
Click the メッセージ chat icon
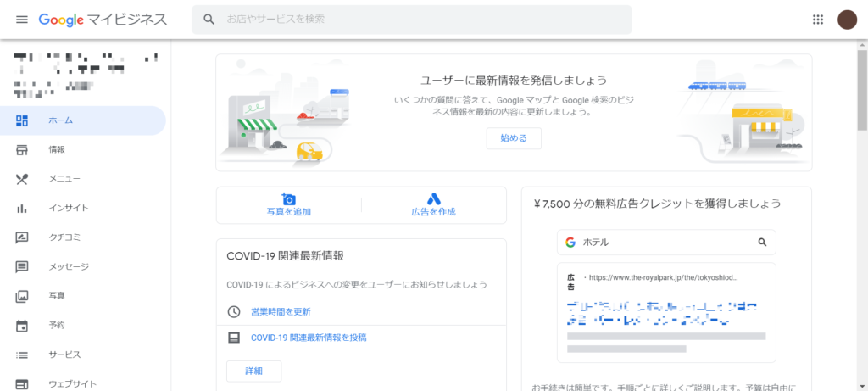click(x=21, y=267)
